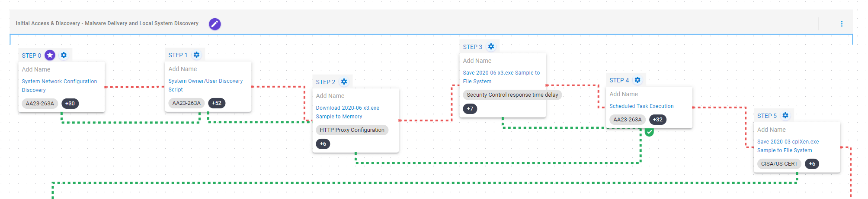Click the STEP 3 label
The width and height of the screenshot is (868, 199).
[x=472, y=47]
